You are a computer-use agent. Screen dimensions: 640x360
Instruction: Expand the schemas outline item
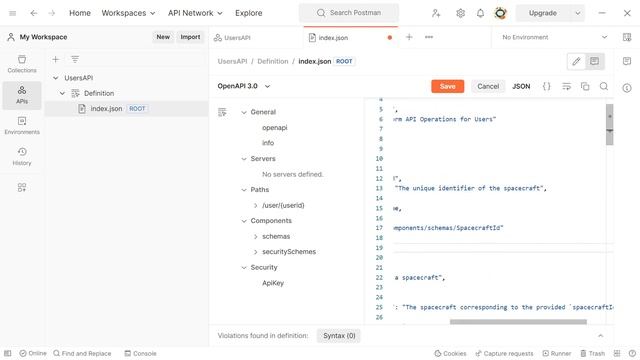[256, 236]
